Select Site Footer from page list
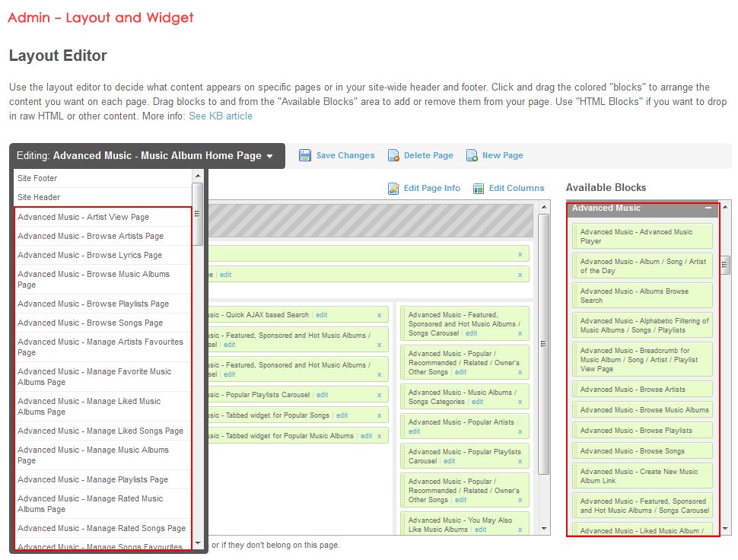Viewport: 738px width, 560px height. pos(38,178)
